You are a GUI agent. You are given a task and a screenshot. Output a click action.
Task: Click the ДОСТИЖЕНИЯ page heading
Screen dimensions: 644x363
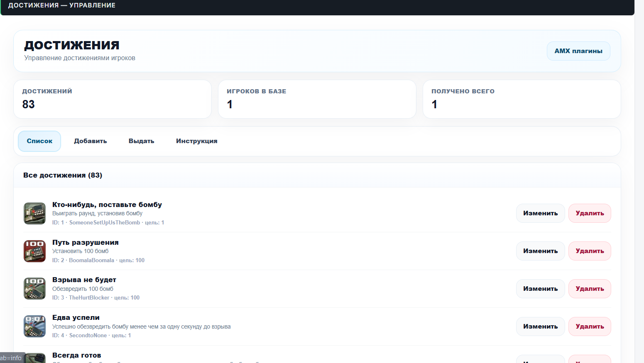pyautogui.click(x=72, y=45)
